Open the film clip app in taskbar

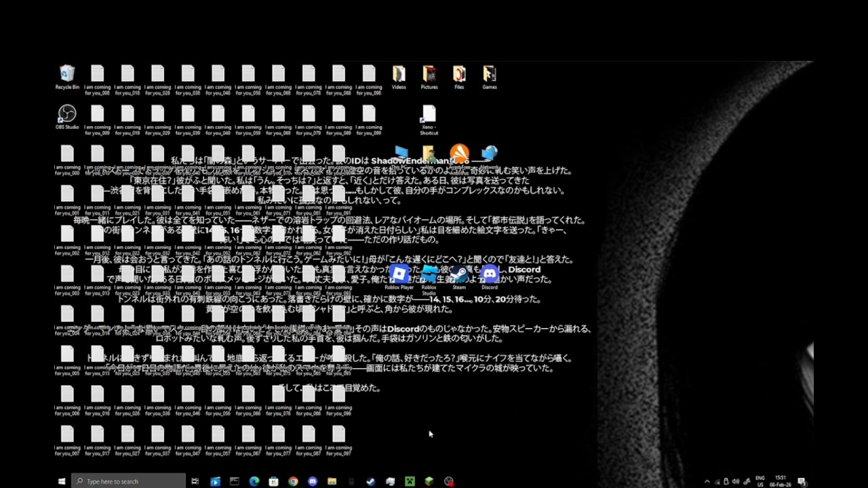tap(215, 481)
